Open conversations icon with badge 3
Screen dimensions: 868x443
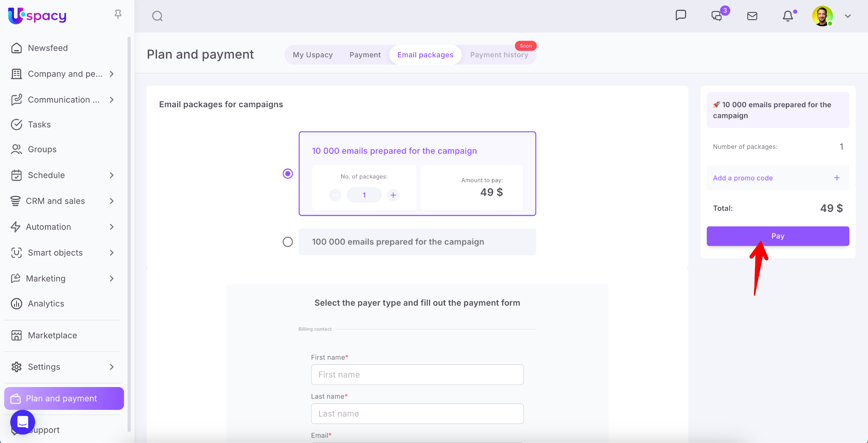[717, 16]
